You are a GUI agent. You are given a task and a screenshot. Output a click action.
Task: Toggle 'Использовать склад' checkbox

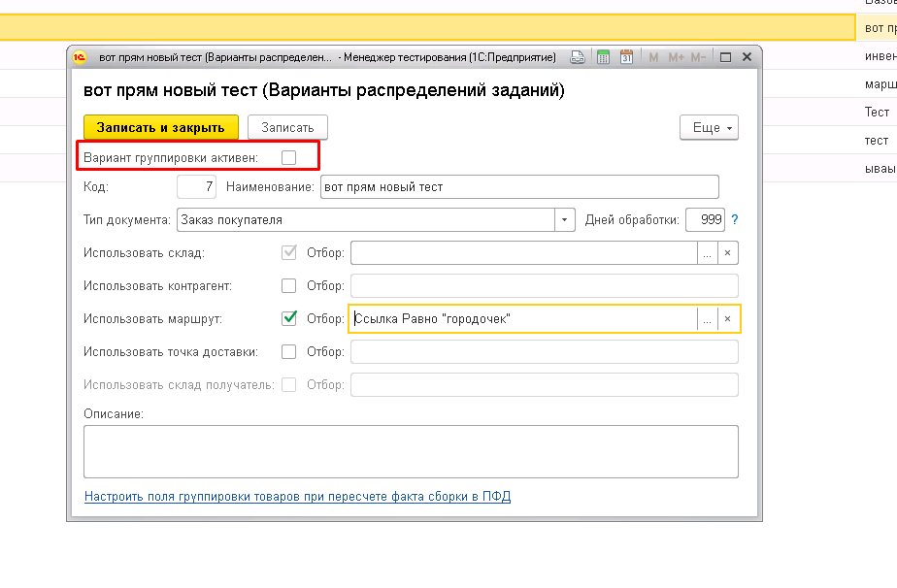tap(289, 253)
